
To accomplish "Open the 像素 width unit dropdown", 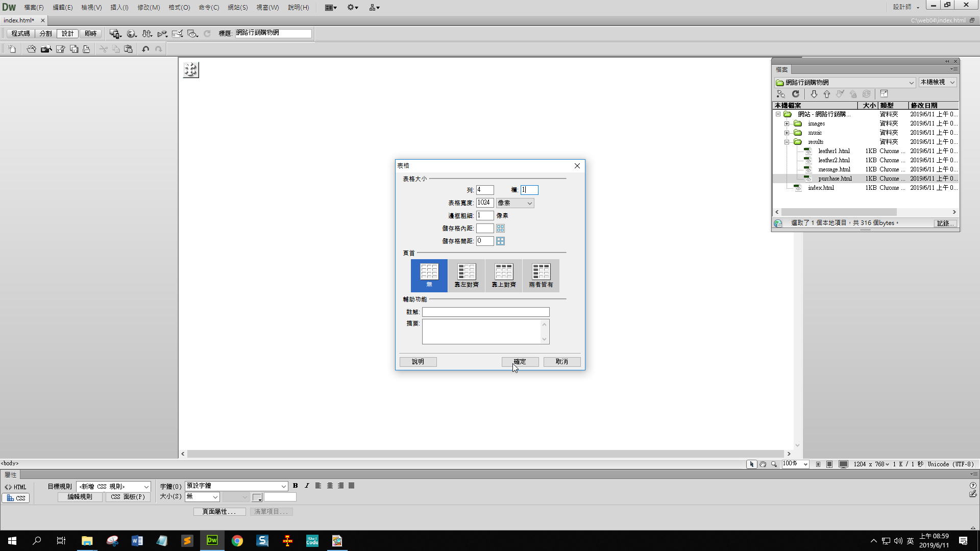I will tap(515, 203).
